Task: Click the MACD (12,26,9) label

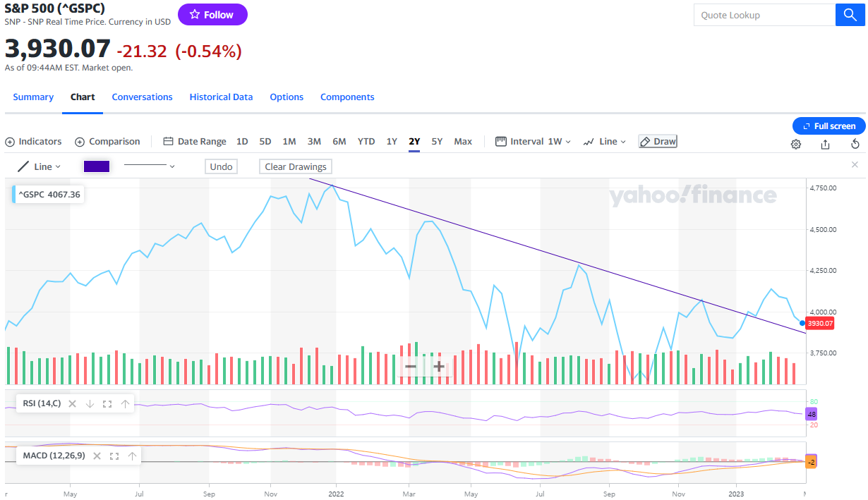Action: point(54,456)
